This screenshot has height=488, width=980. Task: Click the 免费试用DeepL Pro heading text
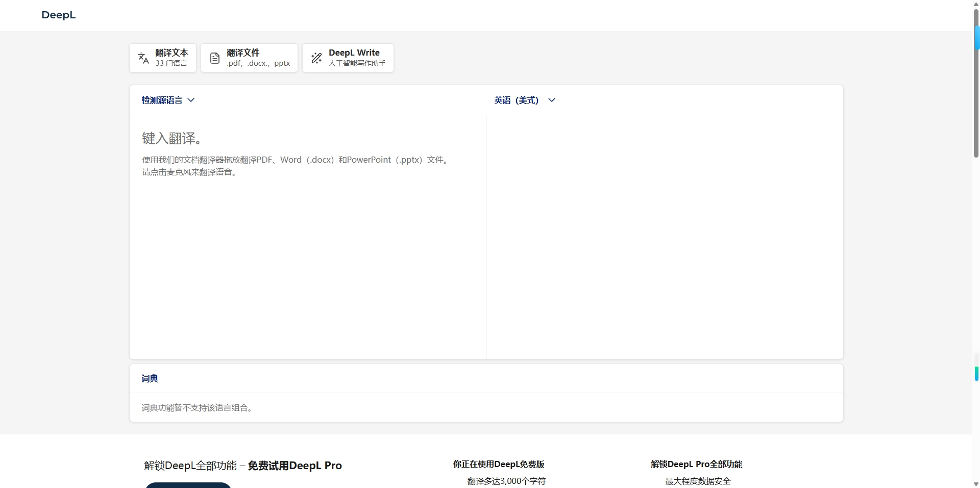pos(295,466)
